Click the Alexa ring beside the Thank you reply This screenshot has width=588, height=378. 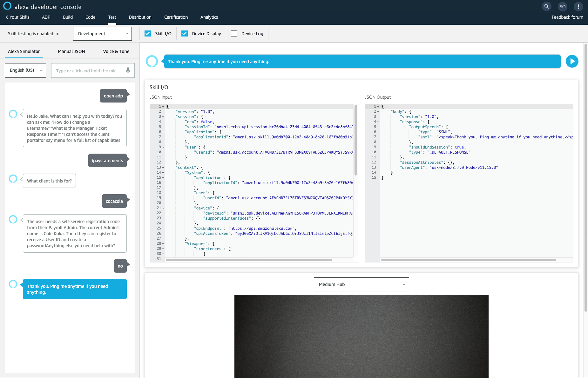(13, 284)
